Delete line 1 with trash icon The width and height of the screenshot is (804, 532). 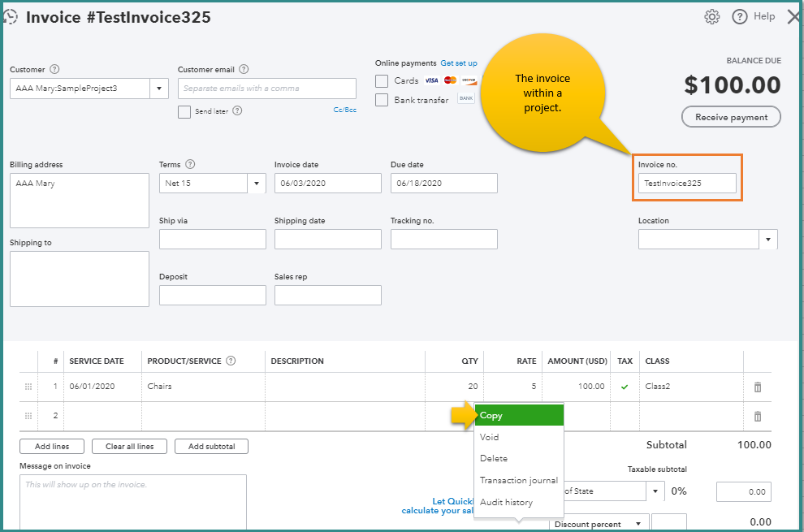[x=758, y=387]
